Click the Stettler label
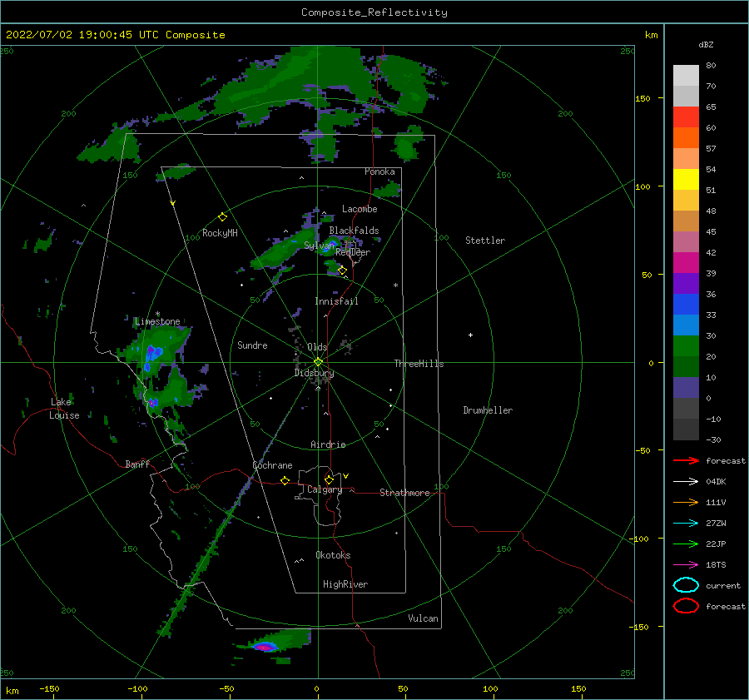This screenshot has height=700, width=749. (485, 241)
